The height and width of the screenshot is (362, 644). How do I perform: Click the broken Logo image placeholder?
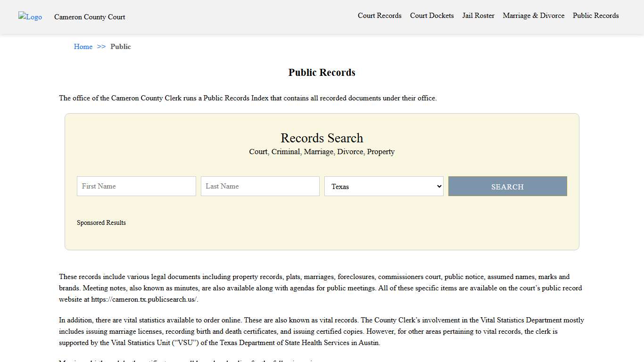pyautogui.click(x=30, y=17)
